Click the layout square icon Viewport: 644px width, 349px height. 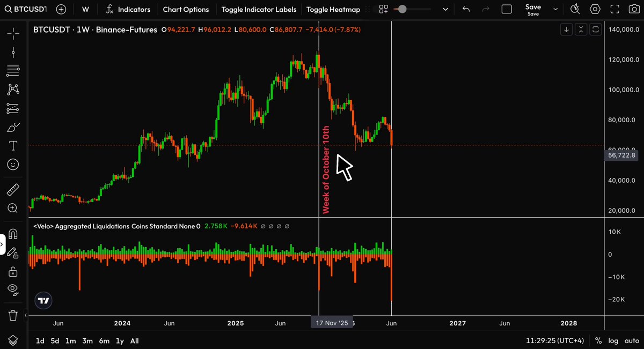pyautogui.click(x=507, y=9)
